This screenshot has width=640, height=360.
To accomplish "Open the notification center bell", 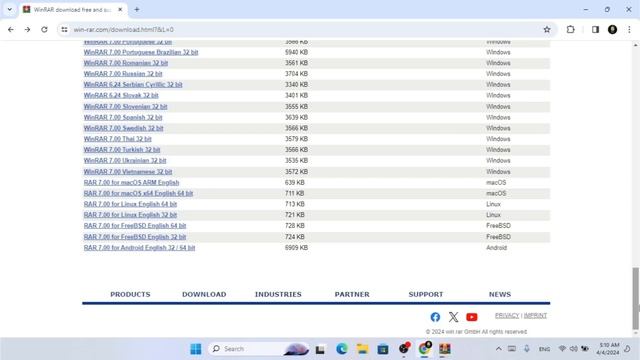I will [628, 349].
